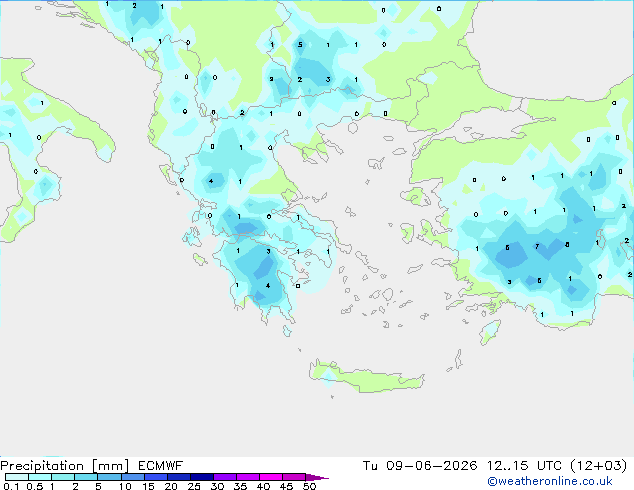Click the 'Tu' weekday label
This screenshot has height=490, width=634.
coord(370,466)
